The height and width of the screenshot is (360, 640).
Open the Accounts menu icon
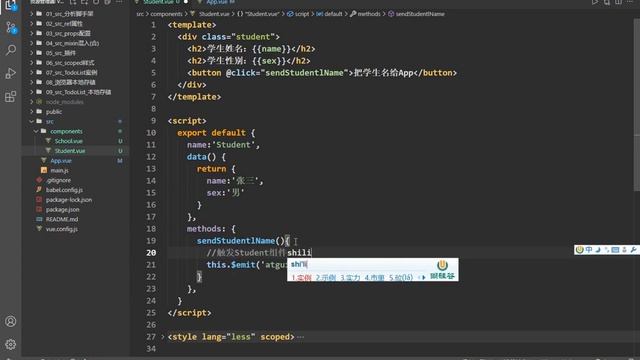coord(11,321)
